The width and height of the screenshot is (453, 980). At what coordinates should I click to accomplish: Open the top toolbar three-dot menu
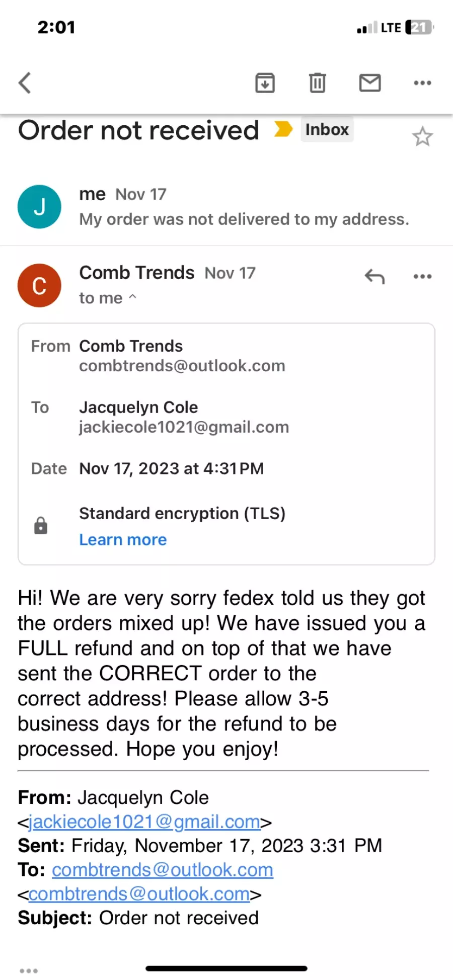[422, 83]
